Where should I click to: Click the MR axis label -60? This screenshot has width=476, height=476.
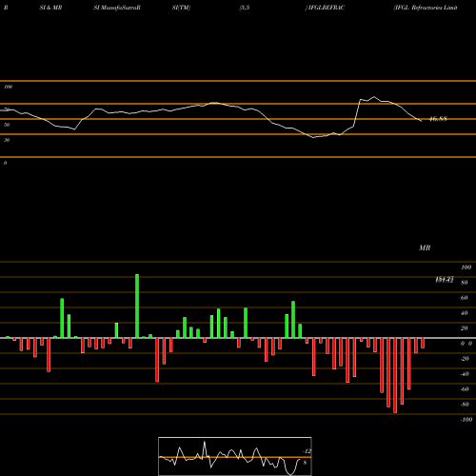tap(465, 389)
